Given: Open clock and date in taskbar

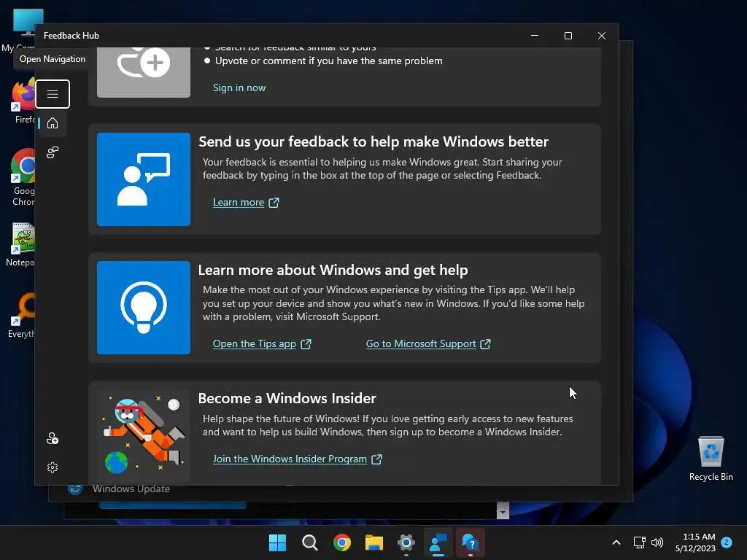Looking at the screenshot, I should point(695,542).
